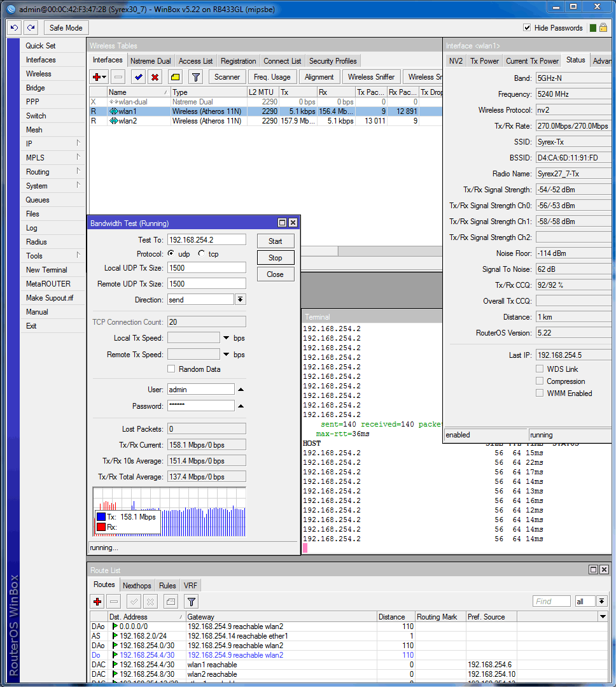Screen dimensions: 616x687
Task: Switch to NV2 tab in Interface window
Action: point(456,61)
